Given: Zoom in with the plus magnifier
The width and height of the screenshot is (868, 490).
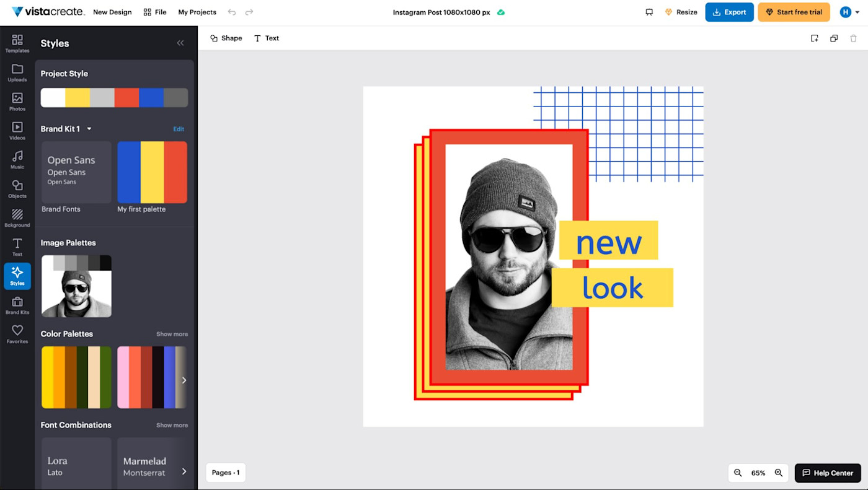Looking at the screenshot, I should [779, 473].
